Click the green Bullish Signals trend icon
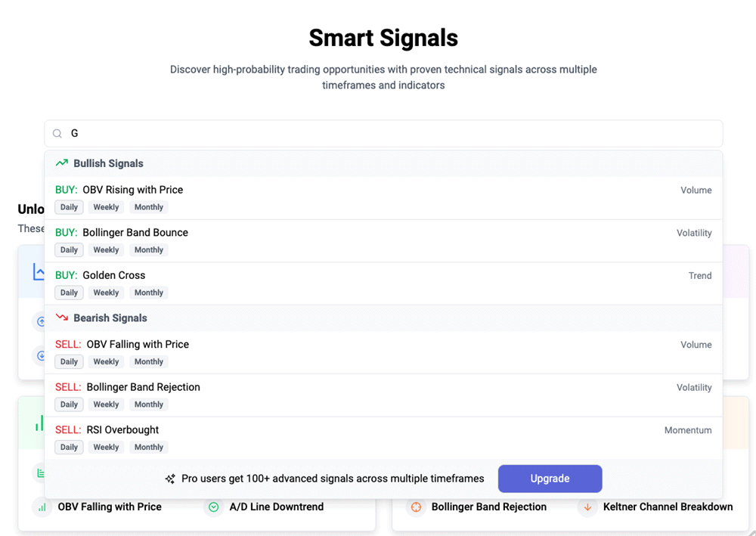The width and height of the screenshot is (756, 536). pyautogui.click(x=62, y=163)
